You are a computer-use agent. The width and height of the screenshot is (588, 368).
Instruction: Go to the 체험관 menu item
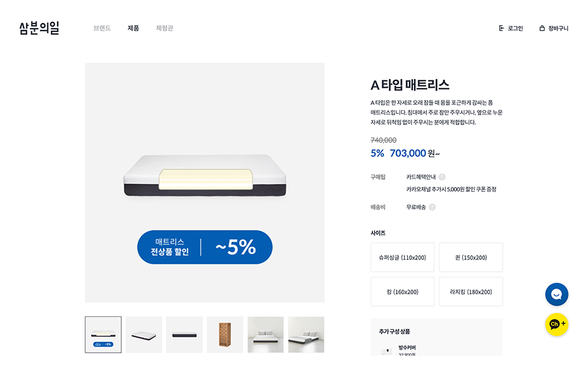click(165, 28)
